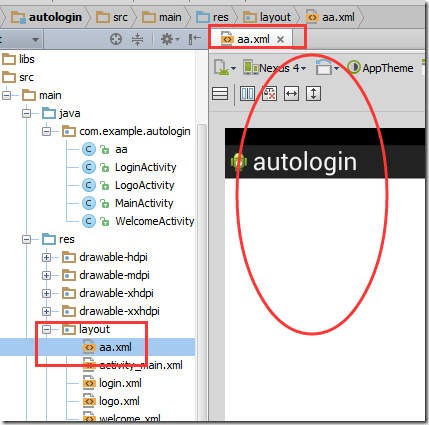Screen dimensions: 429x425
Task: Select LoginActivity class in tree
Action: [145, 167]
